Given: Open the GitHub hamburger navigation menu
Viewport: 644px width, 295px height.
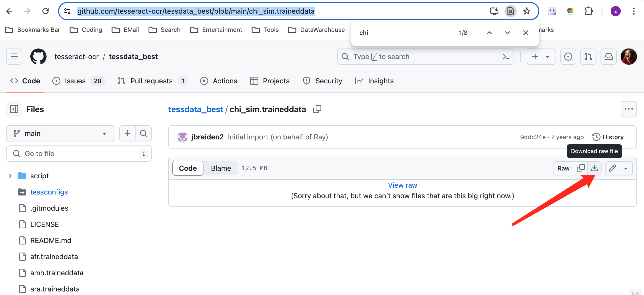Looking at the screenshot, I should coord(14,57).
